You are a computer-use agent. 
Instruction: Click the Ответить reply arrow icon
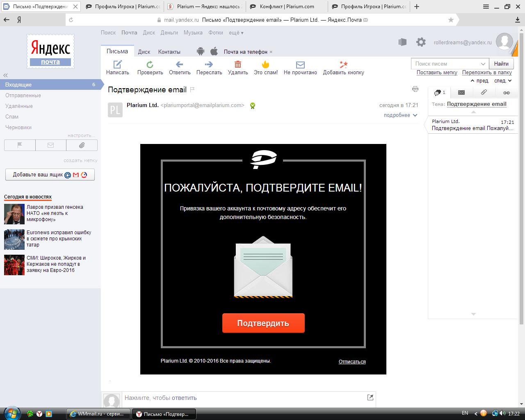(180, 64)
